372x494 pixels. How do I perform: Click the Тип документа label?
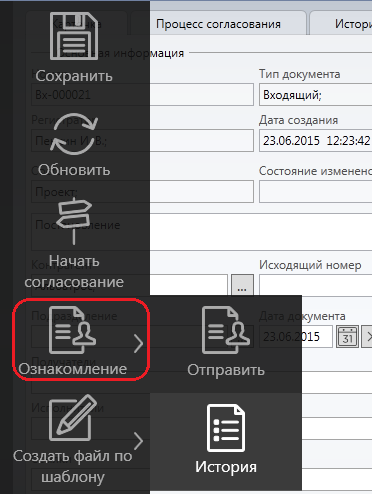point(300,74)
